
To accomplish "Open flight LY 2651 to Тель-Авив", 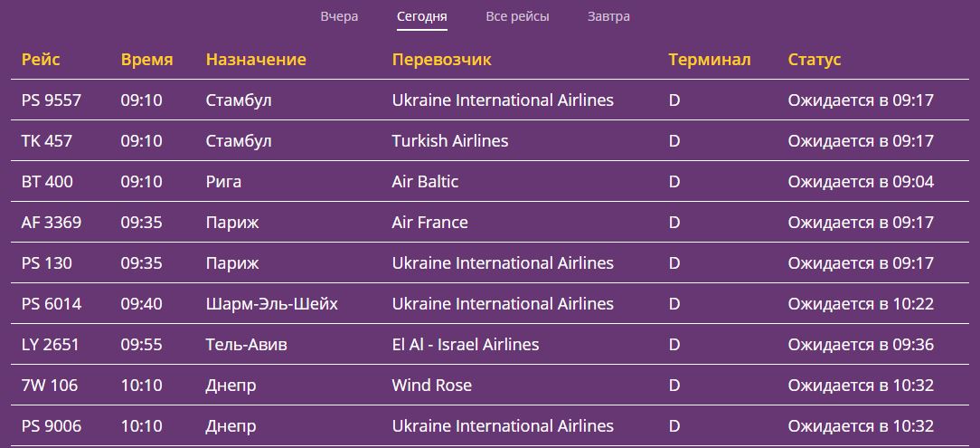I will click(51, 345).
